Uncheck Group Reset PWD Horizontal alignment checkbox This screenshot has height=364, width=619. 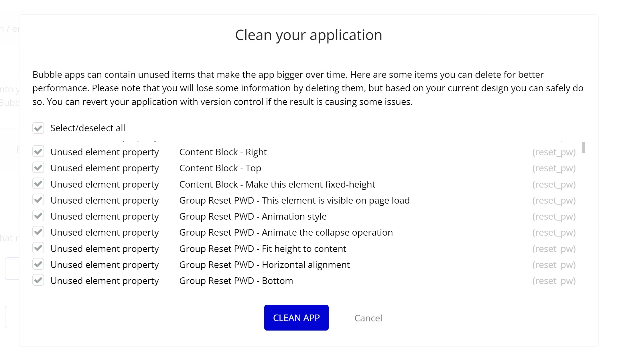tap(38, 264)
